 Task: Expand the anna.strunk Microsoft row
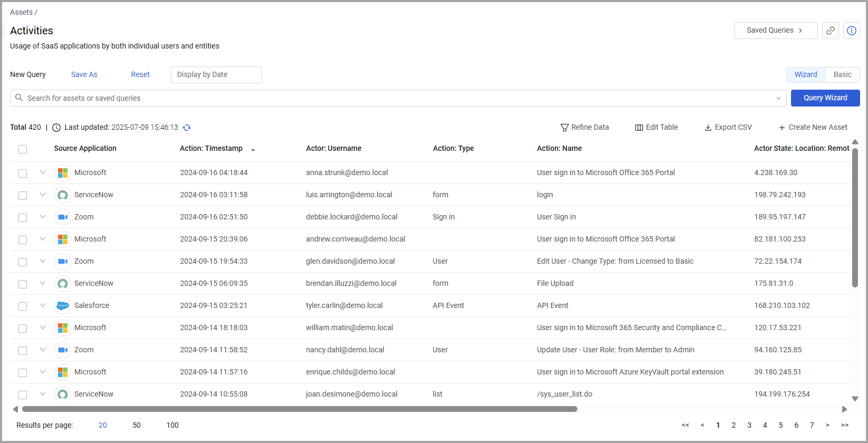pyautogui.click(x=43, y=172)
